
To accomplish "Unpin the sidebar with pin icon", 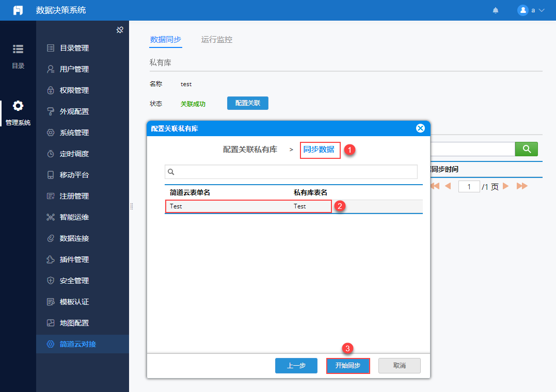I will point(120,30).
